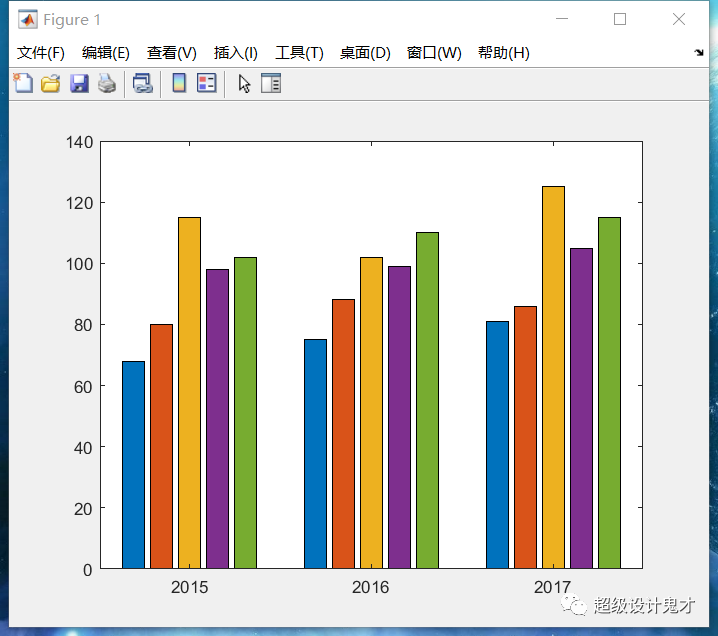Open the 编辑(E) menu
This screenshot has width=718, height=636.
[106, 53]
